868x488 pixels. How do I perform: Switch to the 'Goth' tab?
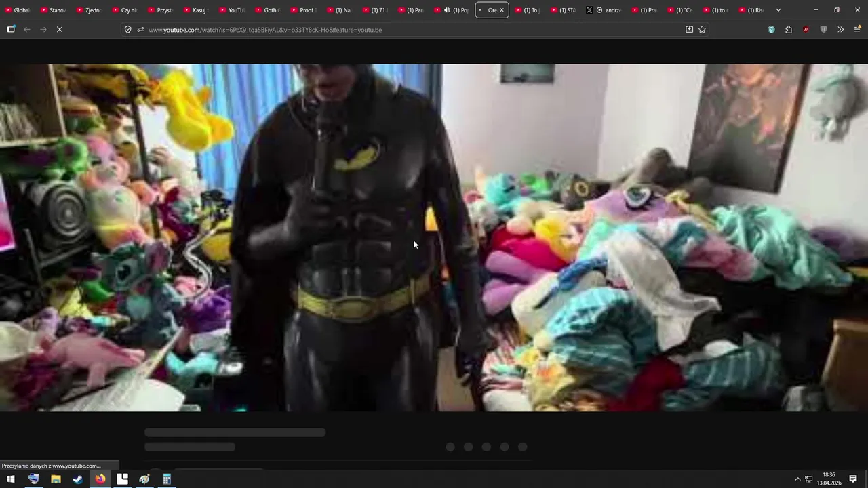tap(269, 10)
